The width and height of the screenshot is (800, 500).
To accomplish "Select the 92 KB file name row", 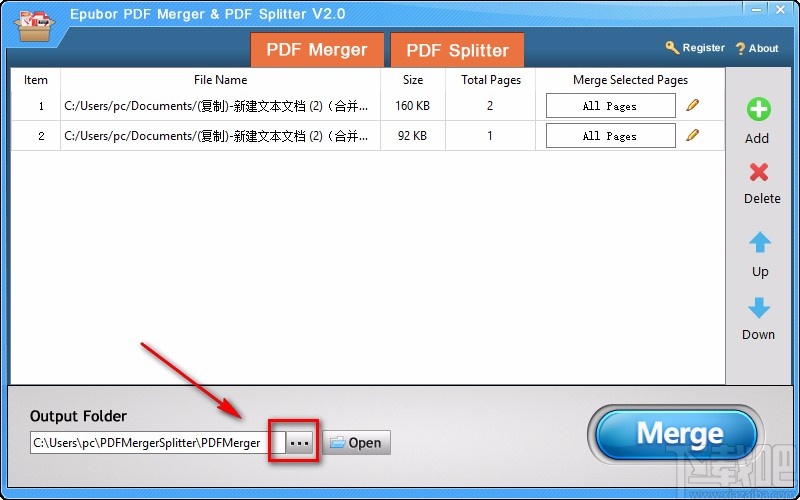I will (220, 136).
